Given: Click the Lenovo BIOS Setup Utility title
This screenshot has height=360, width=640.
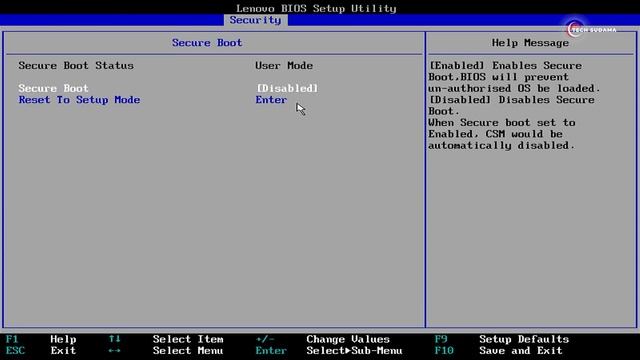Looking at the screenshot, I should (x=316, y=8).
